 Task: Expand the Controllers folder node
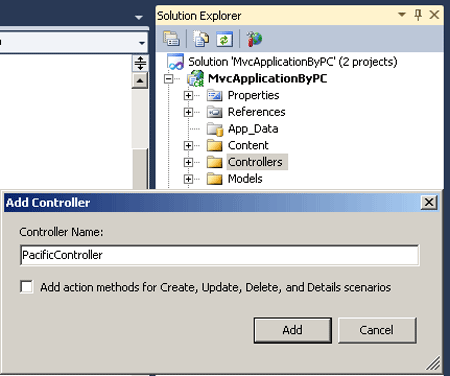(188, 162)
